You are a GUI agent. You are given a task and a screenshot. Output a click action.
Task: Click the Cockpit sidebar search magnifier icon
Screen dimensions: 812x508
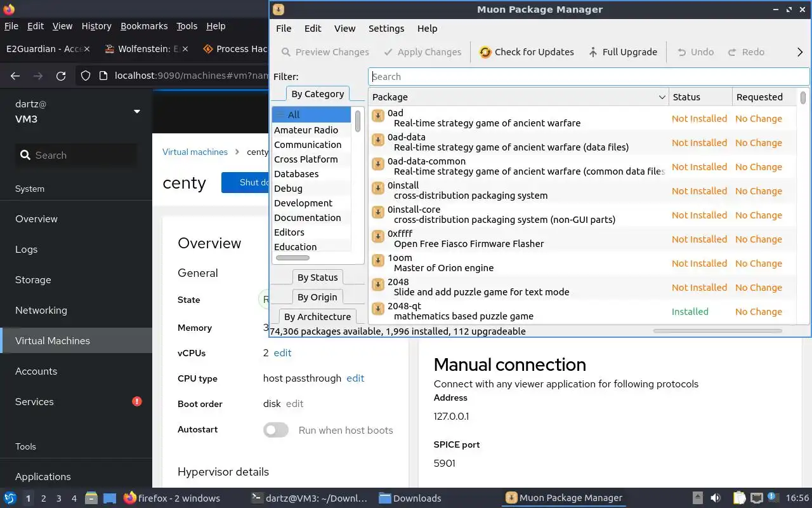[x=25, y=155]
